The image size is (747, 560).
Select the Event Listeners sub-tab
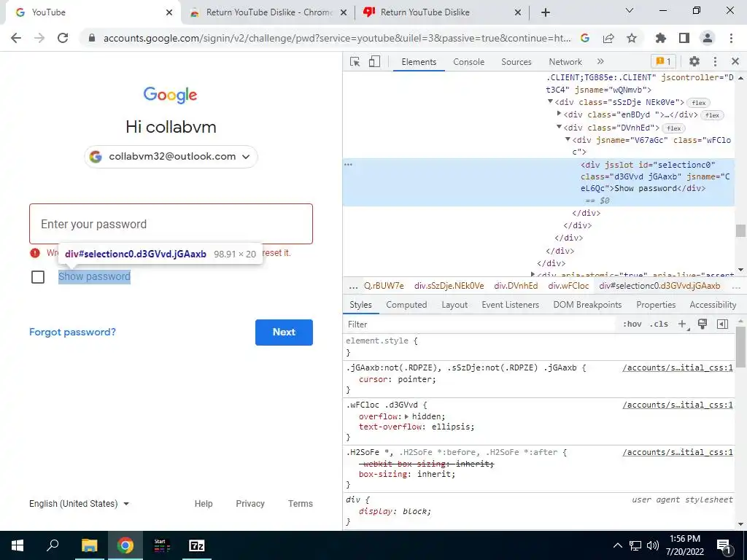(x=510, y=305)
